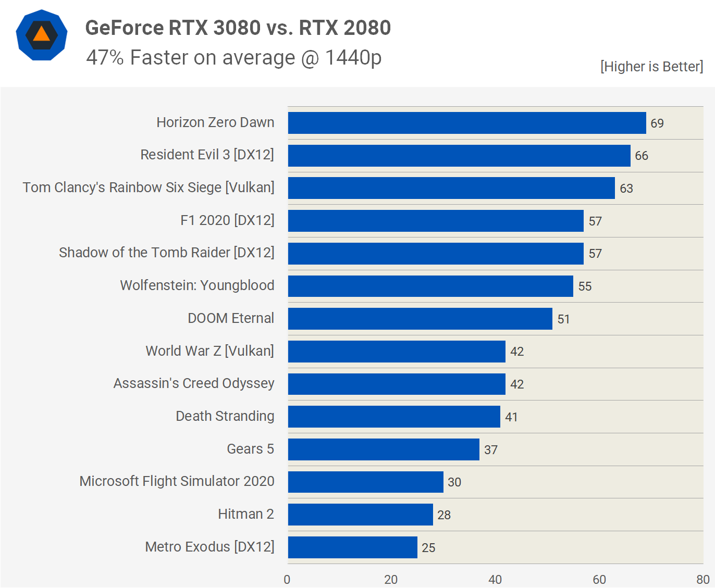Click the Rainbow Six Siege bar
This screenshot has width=715, height=588.
(451, 188)
